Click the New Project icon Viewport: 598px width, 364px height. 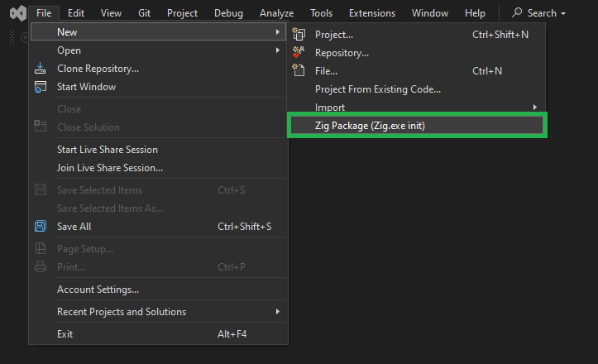[x=299, y=35]
